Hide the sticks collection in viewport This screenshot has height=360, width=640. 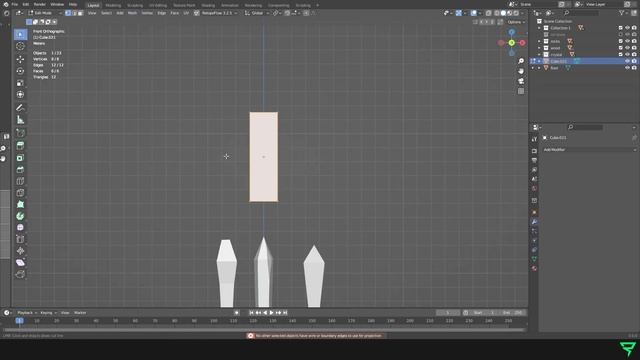click(x=627, y=41)
